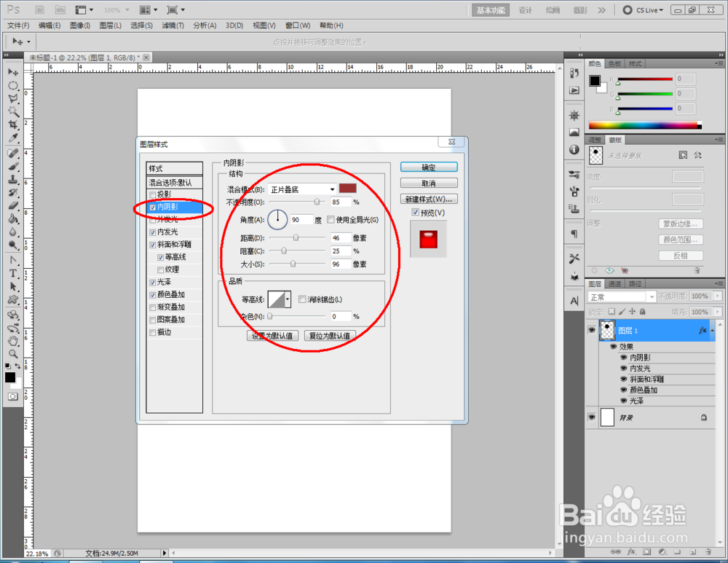Open the Info panel icon
Screen dimensions: 728x563
[574, 149]
